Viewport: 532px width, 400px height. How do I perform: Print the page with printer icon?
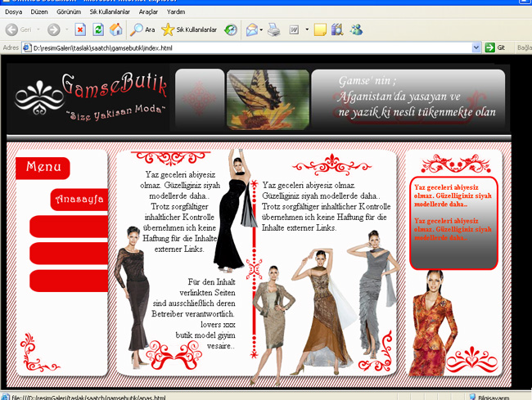pyautogui.click(x=273, y=29)
